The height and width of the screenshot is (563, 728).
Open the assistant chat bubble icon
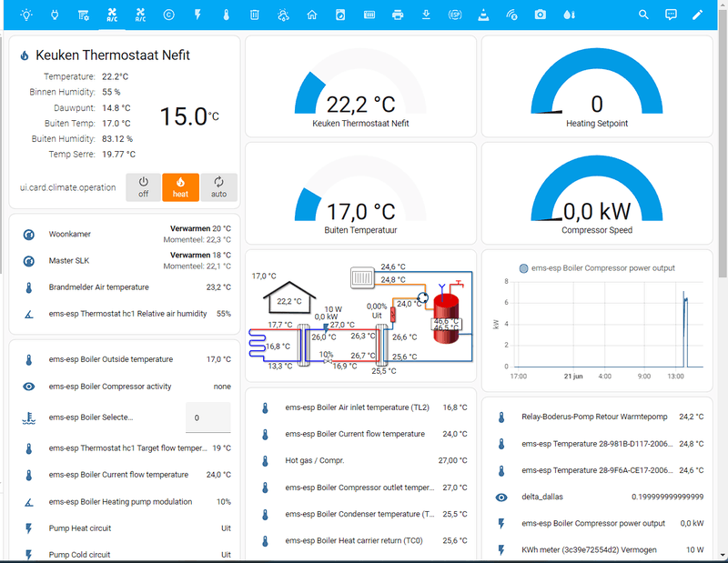click(x=671, y=15)
